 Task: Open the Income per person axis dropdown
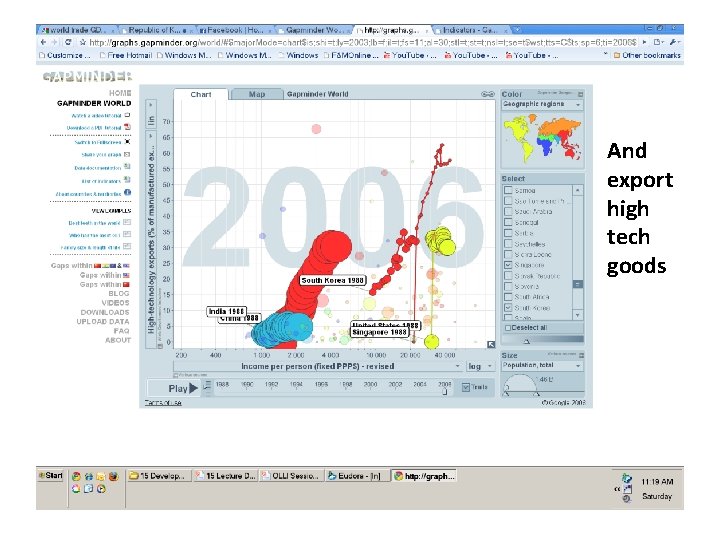[x=318, y=366]
